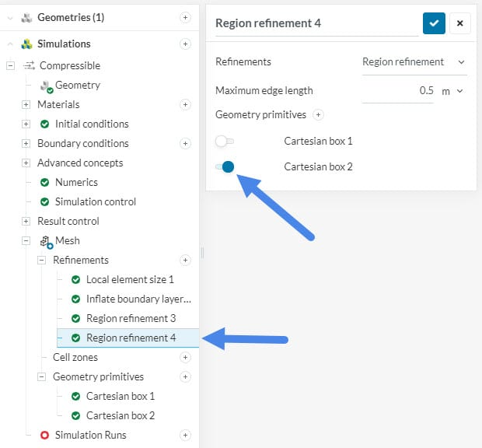
Task: Add a material using the Materials plus icon
Action: 185,104
